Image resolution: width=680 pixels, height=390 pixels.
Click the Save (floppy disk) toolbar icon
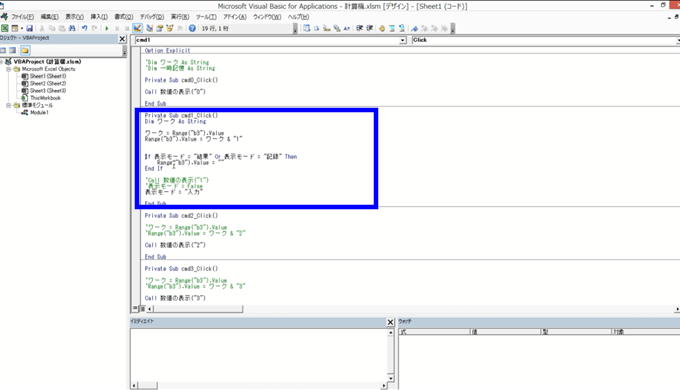click(x=29, y=28)
